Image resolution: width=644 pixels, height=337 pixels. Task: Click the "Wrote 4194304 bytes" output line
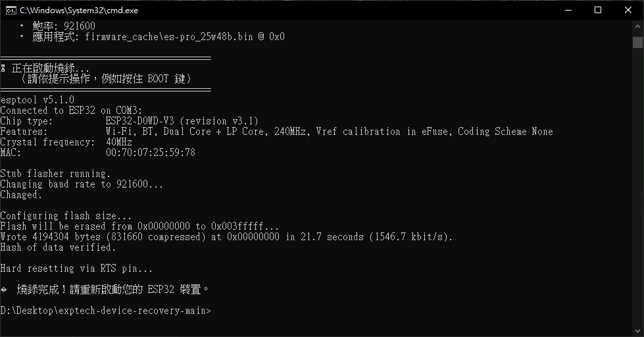tap(226, 237)
